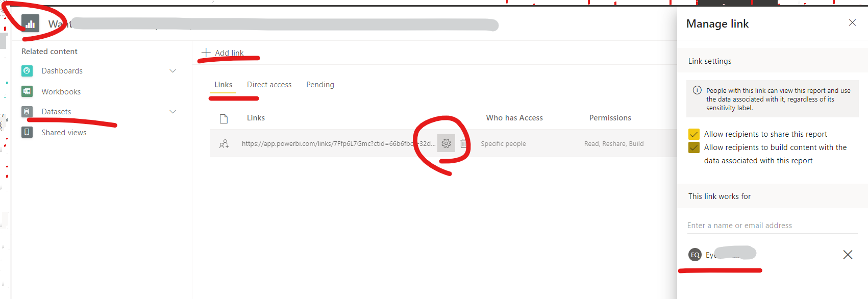Screen dimensions: 868x299
Task: Open Shared views in related content
Action: [x=64, y=133]
